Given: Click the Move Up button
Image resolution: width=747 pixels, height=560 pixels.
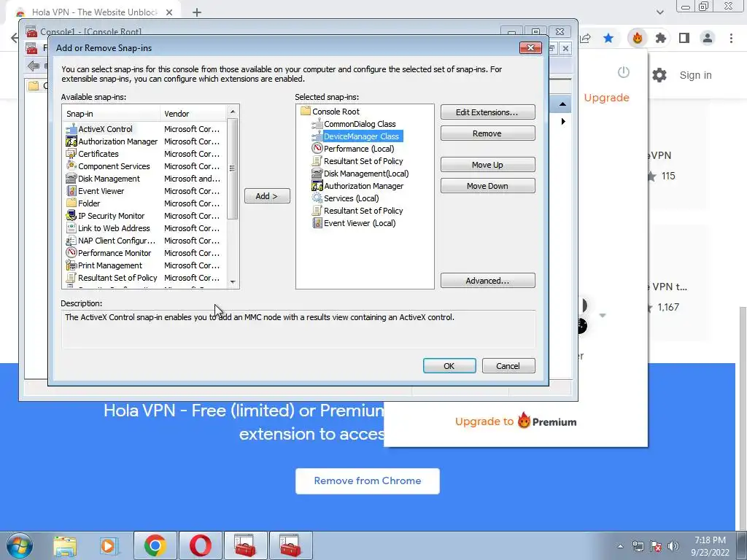Looking at the screenshot, I should click(x=487, y=165).
